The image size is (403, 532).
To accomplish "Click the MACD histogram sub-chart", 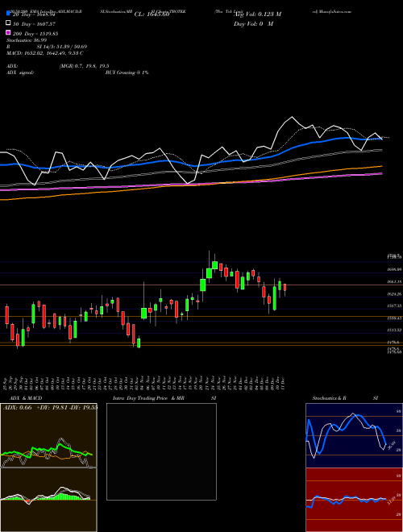I will coord(48,500).
